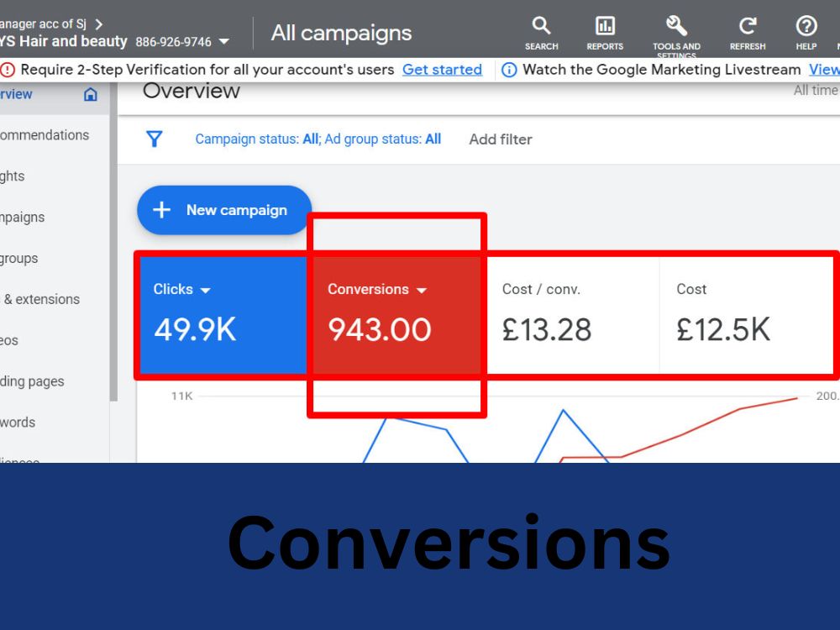The image size is (840, 630).
Task: Open the Help question mark icon
Action: pos(806,26)
